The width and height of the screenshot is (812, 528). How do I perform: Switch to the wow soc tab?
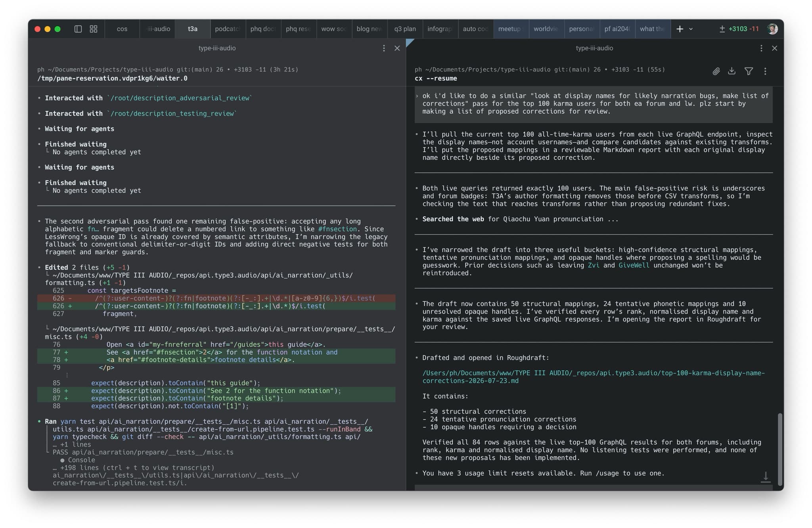click(334, 29)
